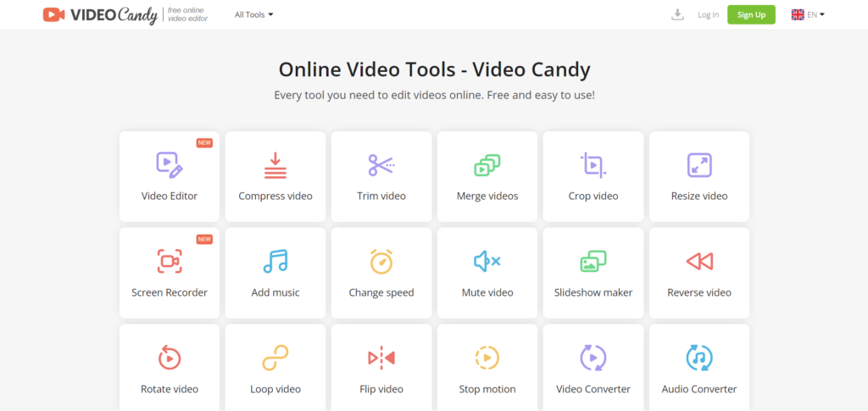Image resolution: width=868 pixels, height=411 pixels.
Task: Click the UK flag icon
Action: pos(798,15)
